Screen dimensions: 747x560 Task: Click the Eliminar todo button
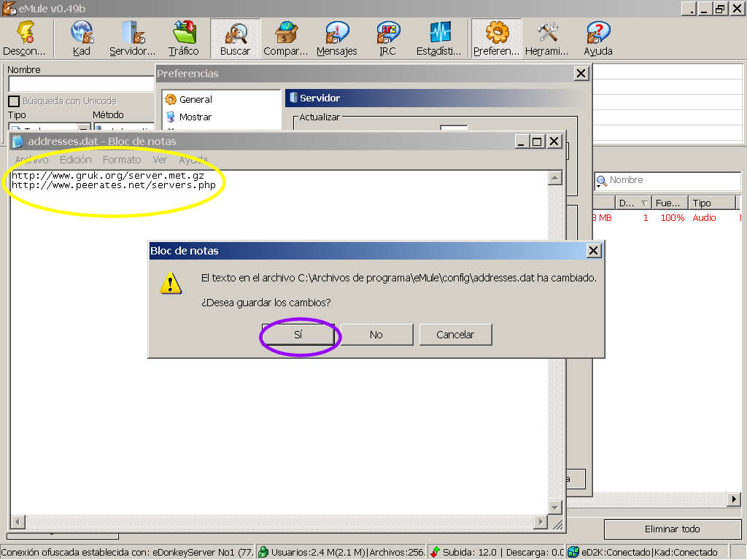(672, 529)
